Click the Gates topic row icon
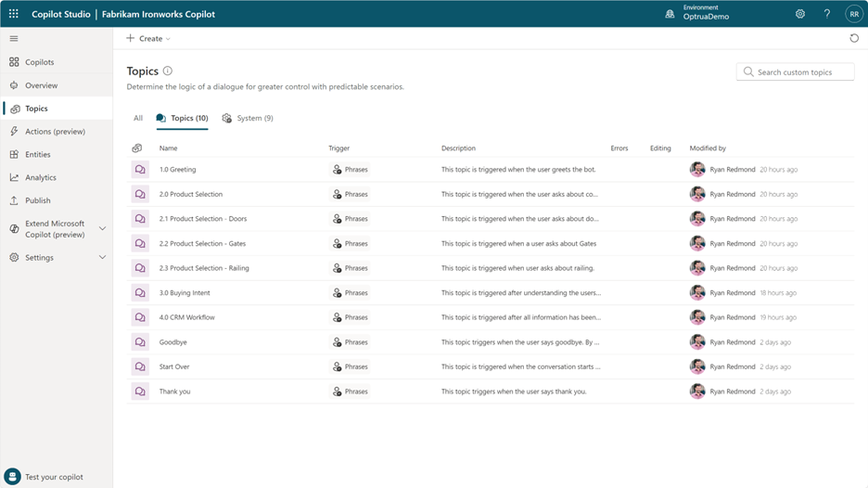Viewport: 868px width, 488px height. coord(140,243)
